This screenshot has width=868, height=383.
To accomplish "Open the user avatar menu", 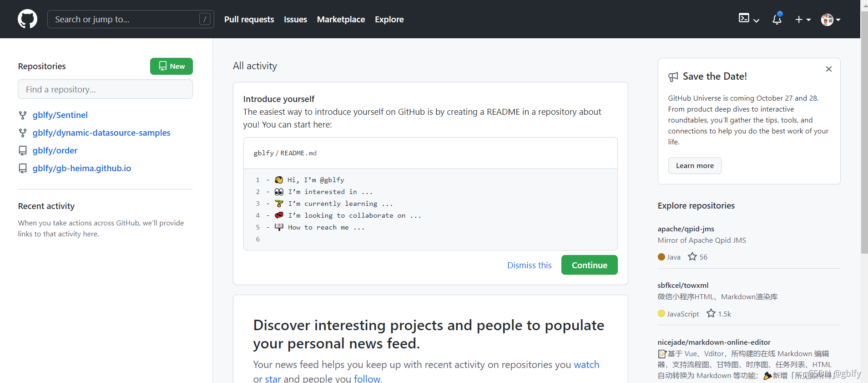I will 831,20.
